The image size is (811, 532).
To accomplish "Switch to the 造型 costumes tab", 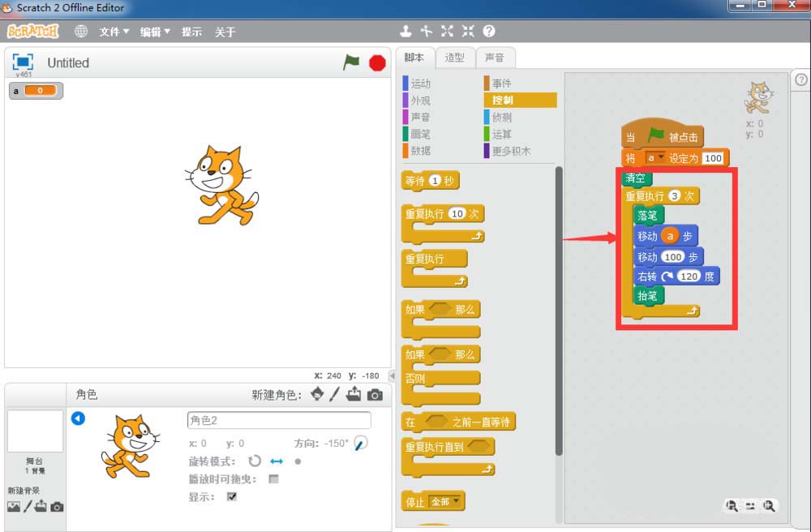I will (x=454, y=58).
